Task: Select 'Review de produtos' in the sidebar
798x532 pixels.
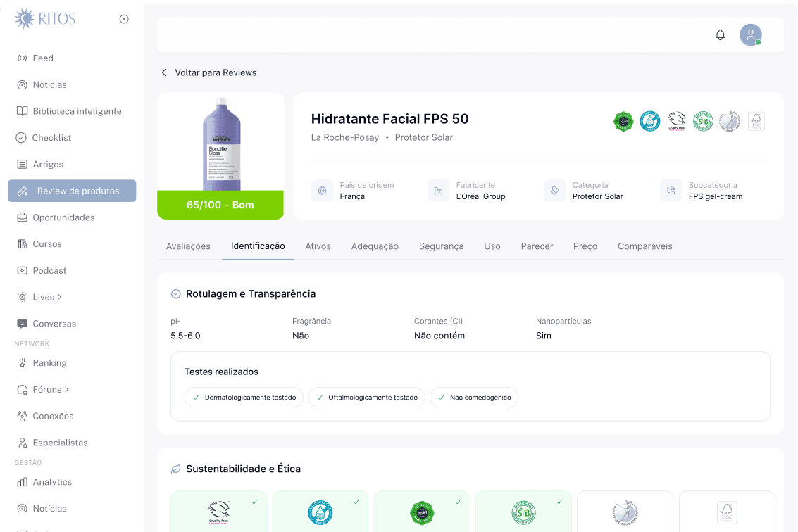Action: pos(71,190)
